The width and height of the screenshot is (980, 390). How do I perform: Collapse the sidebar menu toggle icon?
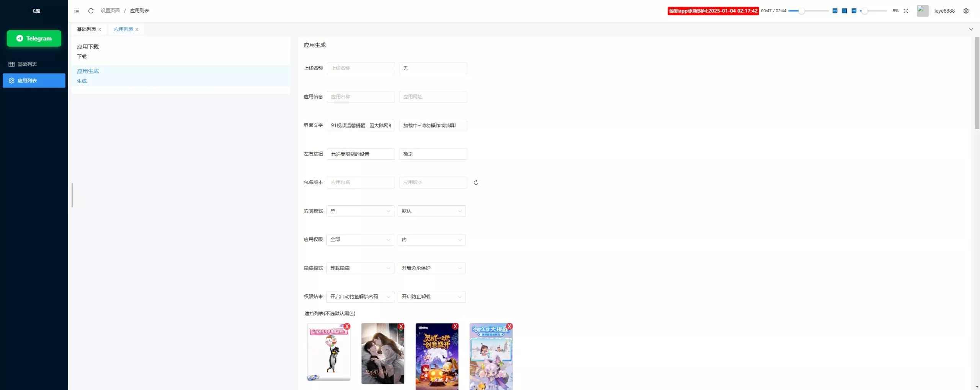point(77,11)
